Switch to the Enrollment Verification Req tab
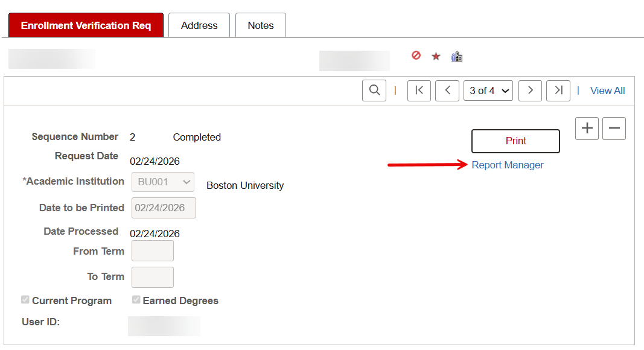The height and width of the screenshot is (350, 644). click(x=86, y=25)
